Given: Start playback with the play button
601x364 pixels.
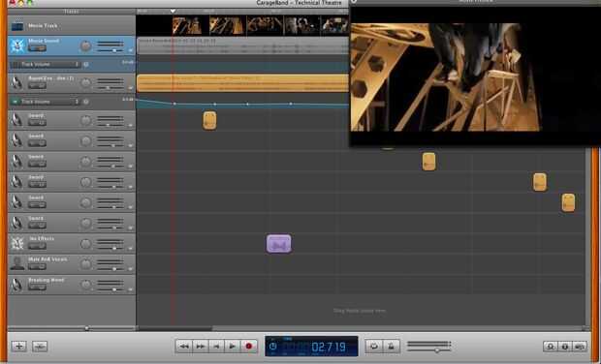Looking at the screenshot, I should (233, 347).
